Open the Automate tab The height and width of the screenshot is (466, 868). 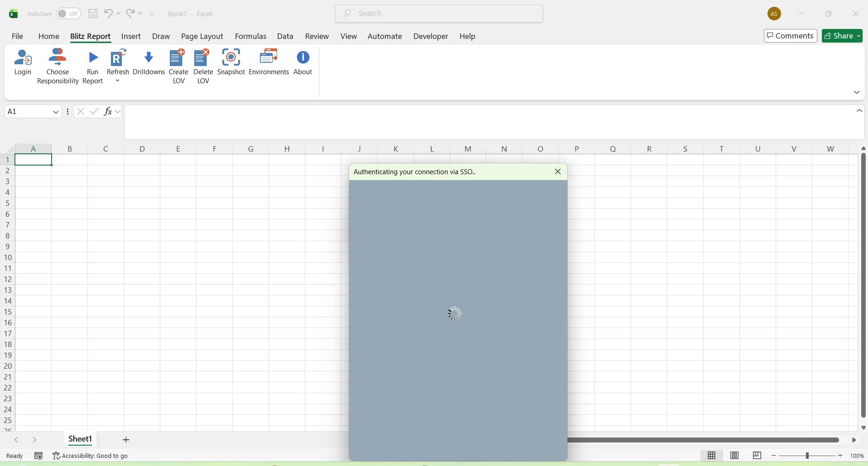[385, 36]
